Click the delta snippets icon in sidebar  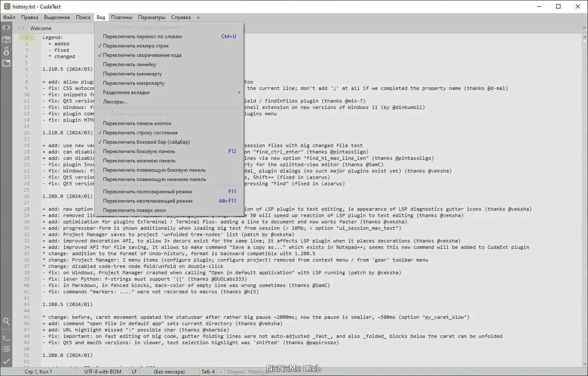click(x=6, y=51)
